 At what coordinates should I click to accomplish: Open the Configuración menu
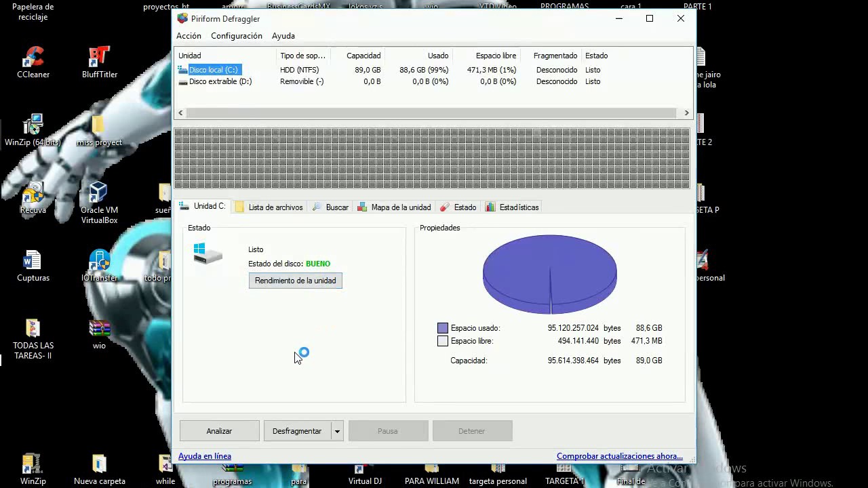(x=236, y=36)
